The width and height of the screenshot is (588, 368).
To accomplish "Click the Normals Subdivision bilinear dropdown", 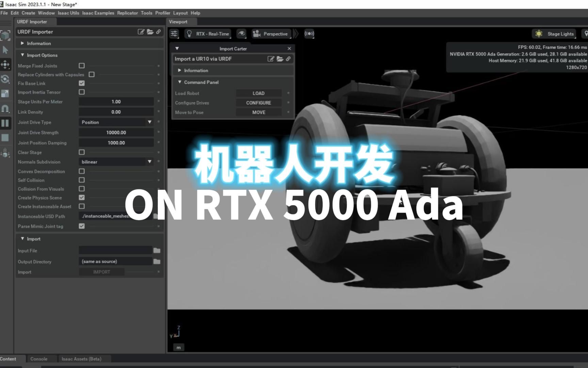I will coord(116,162).
